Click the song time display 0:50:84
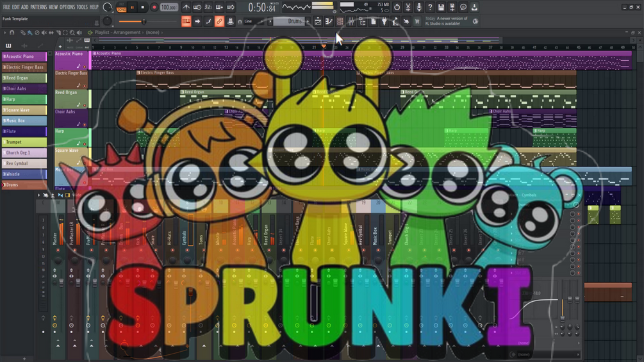The width and height of the screenshot is (644, 362). (x=261, y=8)
